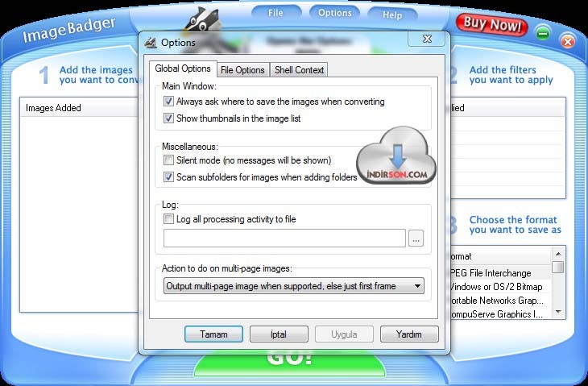The width and height of the screenshot is (588, 386).
Task: Toggle Scan subfolders for images checkbox
Action: (168, 176)
